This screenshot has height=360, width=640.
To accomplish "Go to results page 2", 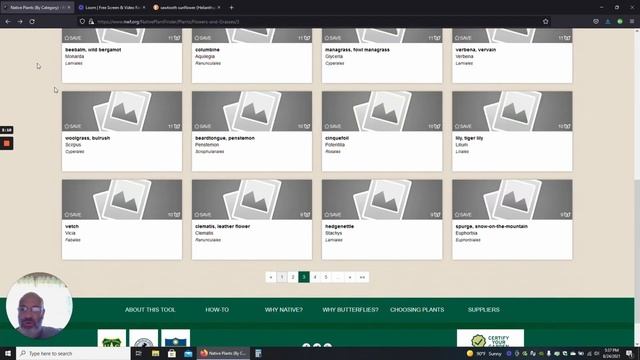I will (x=293, y=277).
